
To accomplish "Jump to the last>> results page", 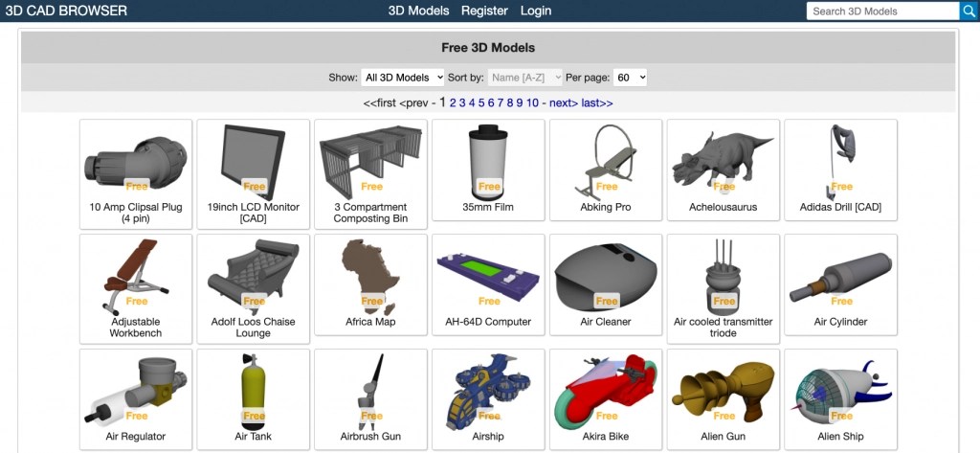I will (597, 103).
